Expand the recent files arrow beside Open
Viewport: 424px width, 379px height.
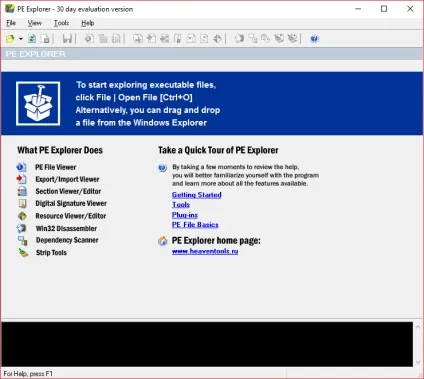(21, 39)
